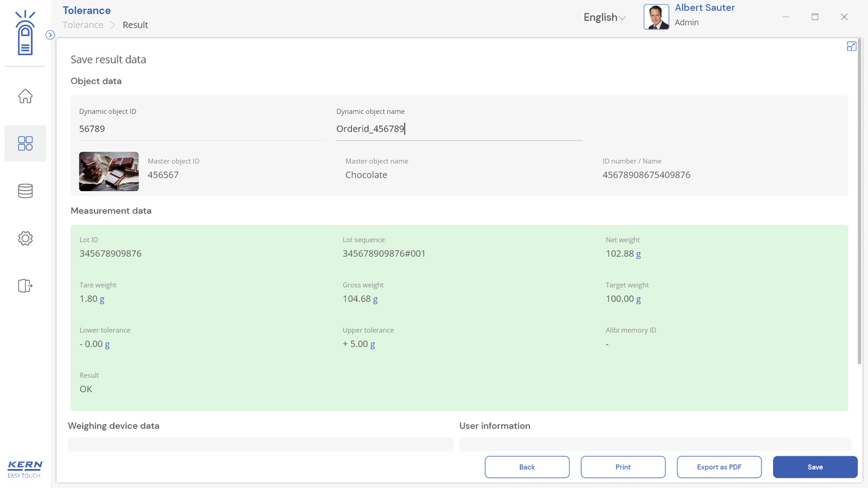The width and height of the screenshot is (868, 488).
Task: Expand the sidebar with arrow icon
Action: point(50,35)
